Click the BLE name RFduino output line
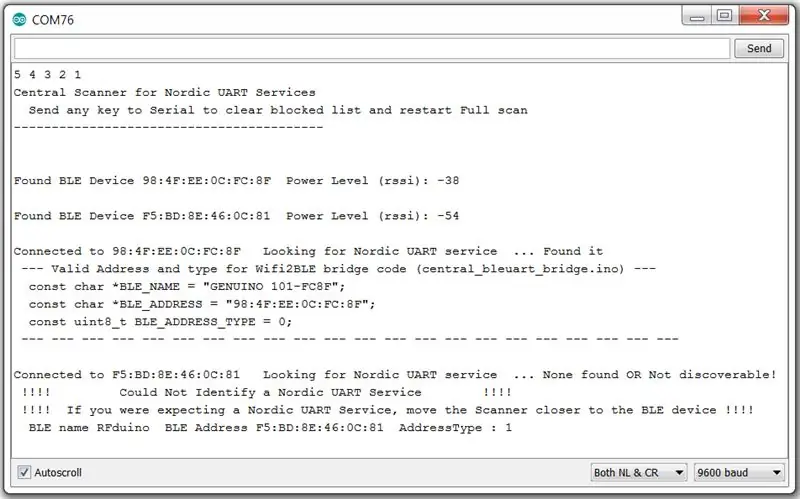The width and height of the screenshot is (800, 499). click(270, 428)
